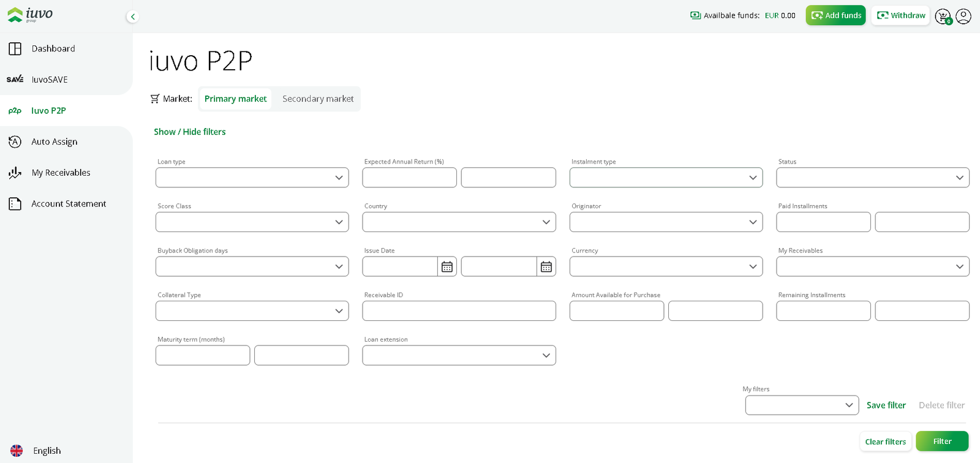Open the Collateral Type dropdown
The height and width of the screenshot is (463, 980).
252,311
